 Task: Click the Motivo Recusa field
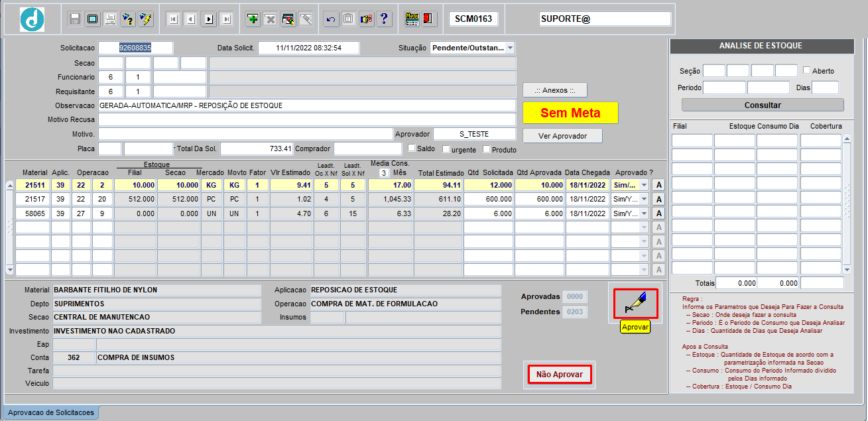(307, 119)
